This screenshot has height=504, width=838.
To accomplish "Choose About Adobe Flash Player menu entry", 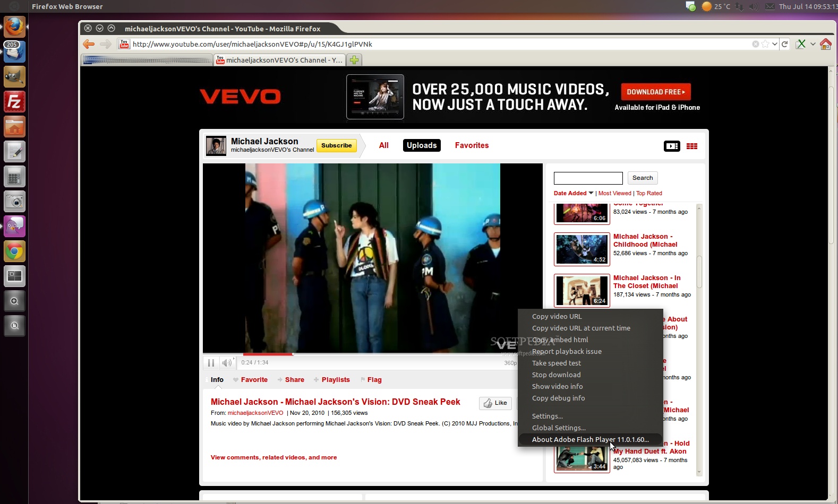I will [590, 439].
